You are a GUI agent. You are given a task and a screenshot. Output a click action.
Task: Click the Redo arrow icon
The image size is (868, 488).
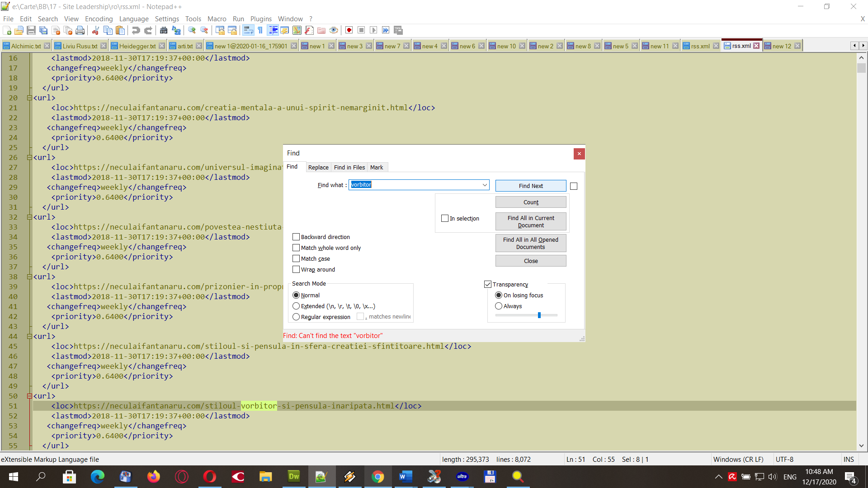pos(148,30)
